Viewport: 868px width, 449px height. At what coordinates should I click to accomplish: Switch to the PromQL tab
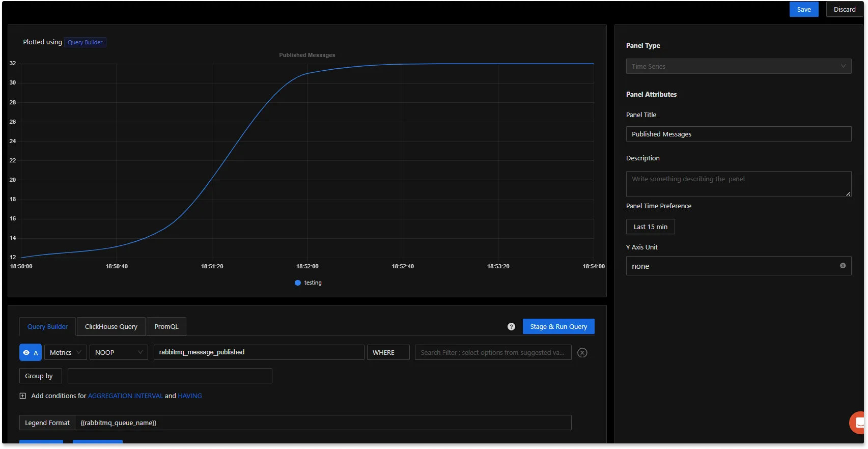point(166,327)
